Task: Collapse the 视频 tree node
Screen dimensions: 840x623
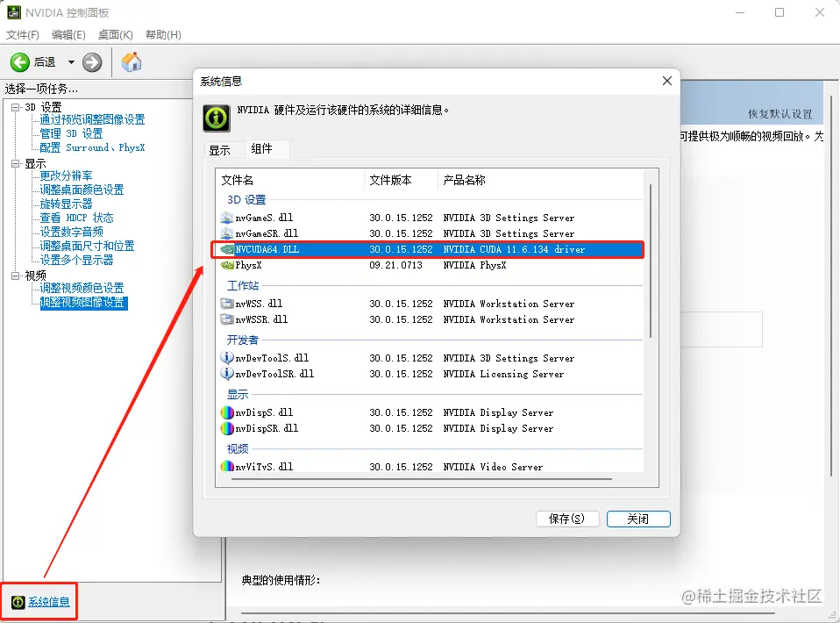Action: click(x=15, y=276)
